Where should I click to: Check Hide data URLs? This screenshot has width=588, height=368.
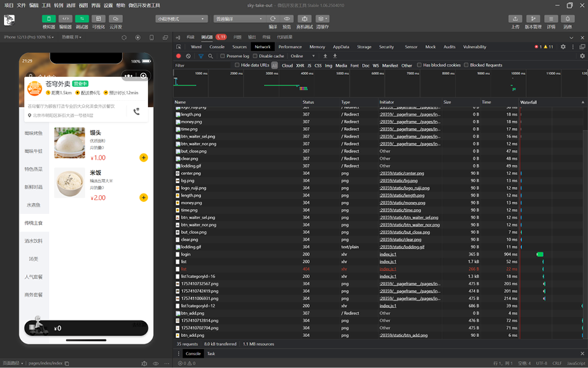pyautogui.click(x=237, y=65)
